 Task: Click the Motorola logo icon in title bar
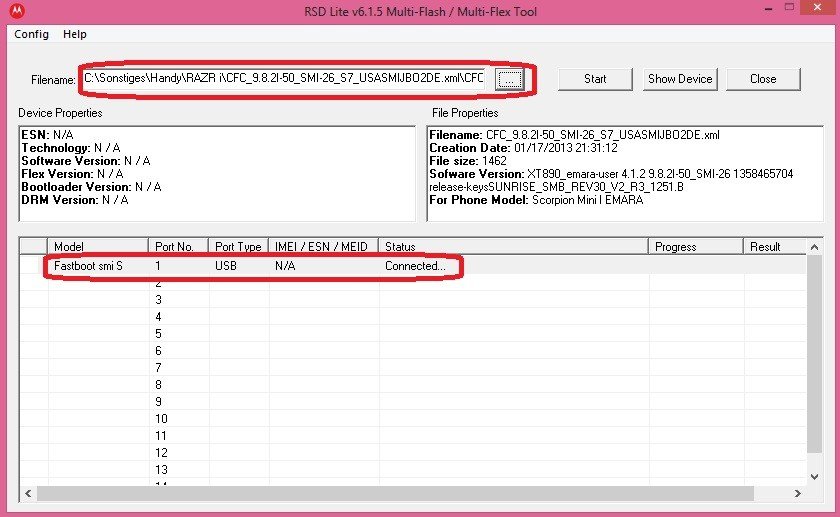17,11
